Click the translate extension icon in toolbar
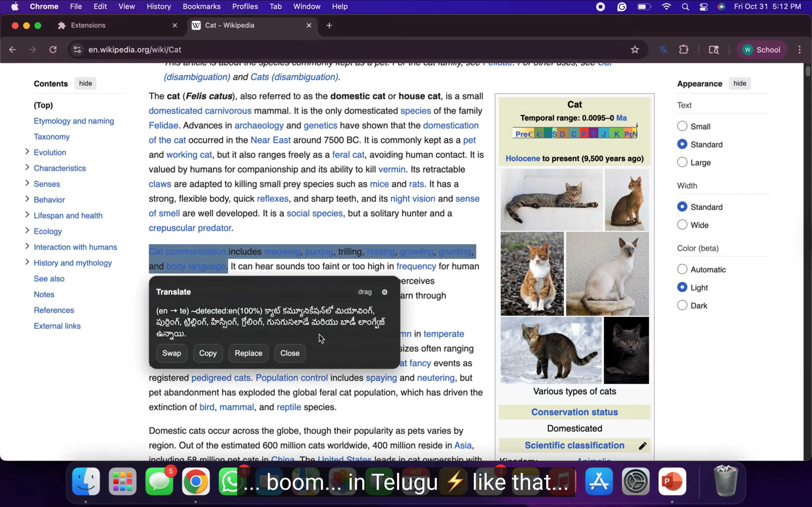Image resolution: width=812 pixels, height=507 pixels. point(663,50)
